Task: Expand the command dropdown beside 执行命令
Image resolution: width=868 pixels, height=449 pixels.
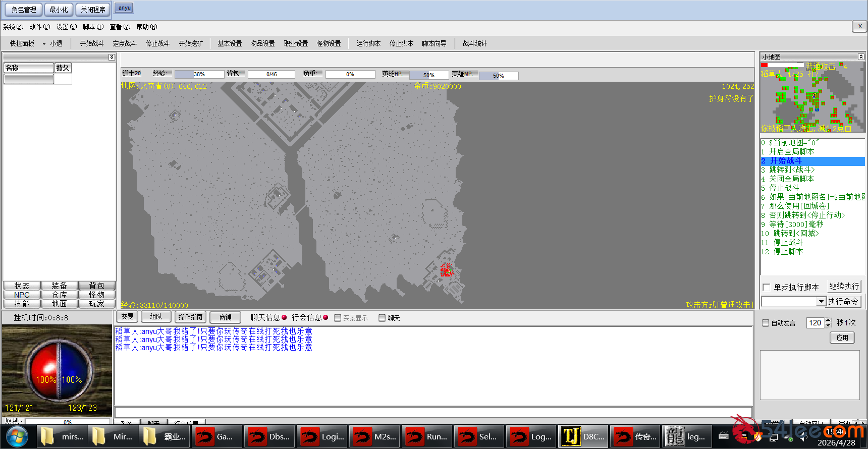Action: tap(821, 302)
